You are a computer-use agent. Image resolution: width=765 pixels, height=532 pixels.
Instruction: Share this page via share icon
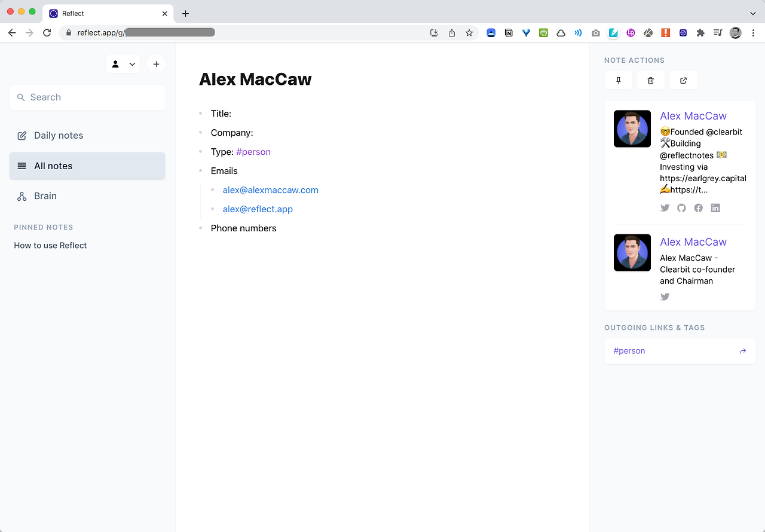coord(452,33)
